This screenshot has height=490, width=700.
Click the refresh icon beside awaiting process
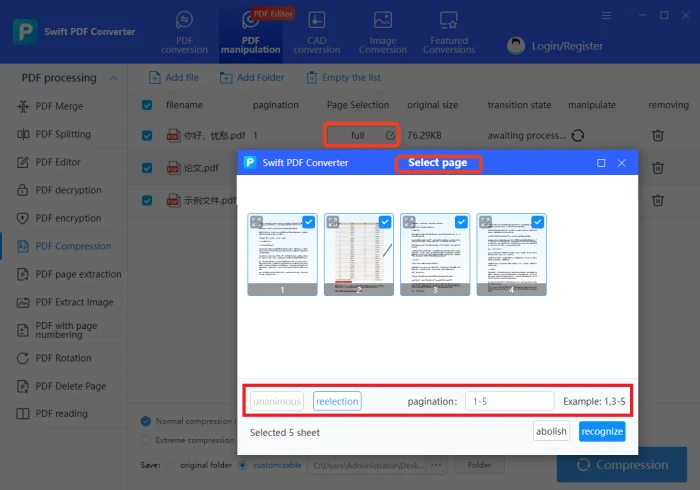[x=578, y=135]
